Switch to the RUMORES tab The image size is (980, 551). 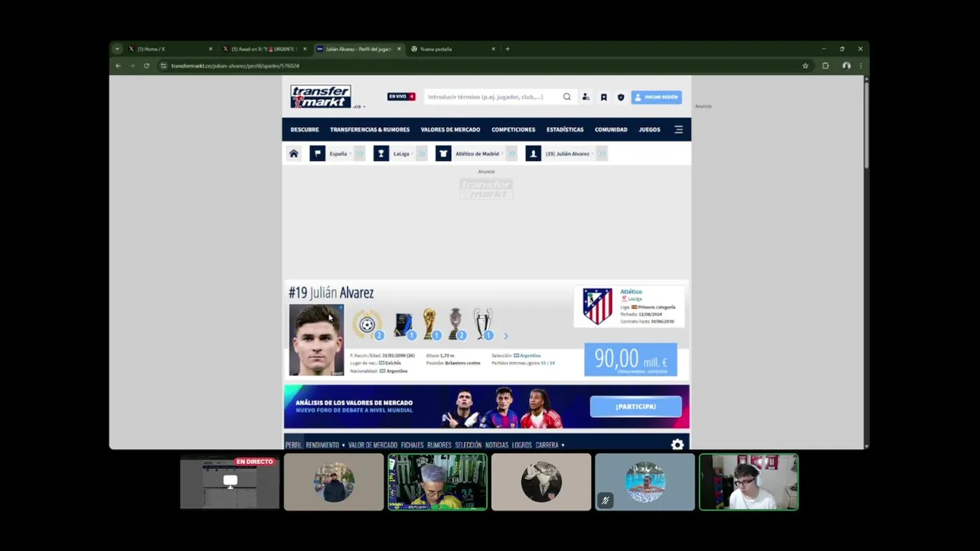[439, 445]
